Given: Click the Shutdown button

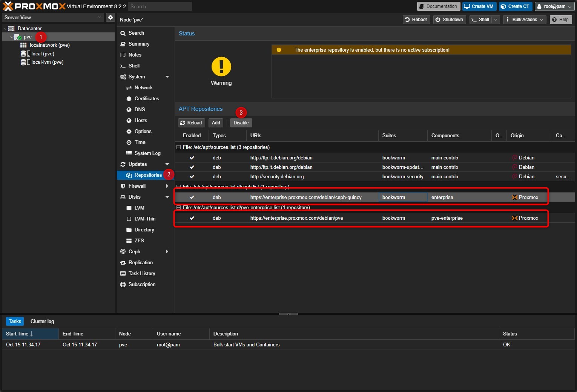Looking at the screenshot, I should click(450, 20).
